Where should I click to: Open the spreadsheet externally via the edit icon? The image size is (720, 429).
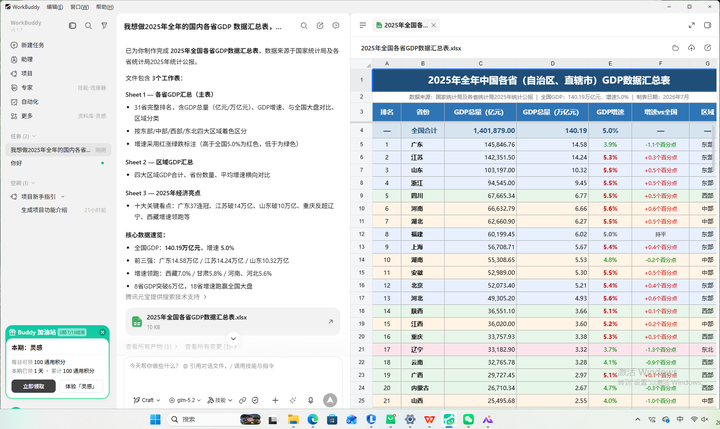708,48
